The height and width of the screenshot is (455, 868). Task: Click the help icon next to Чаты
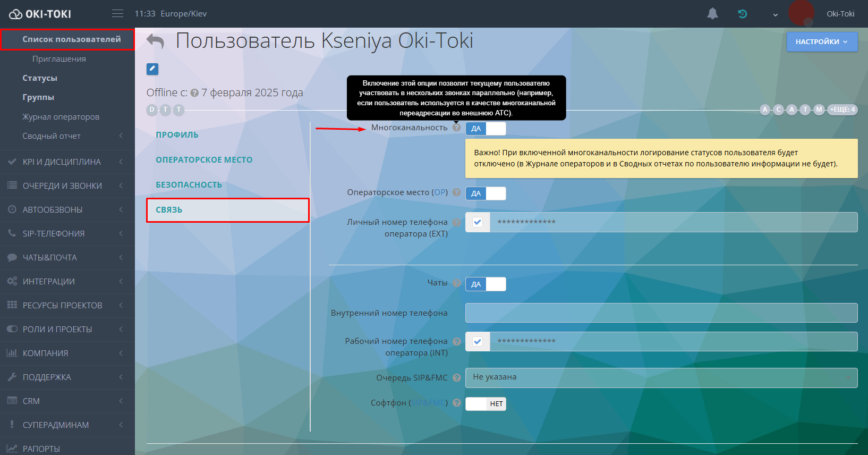[x=456, y=283]
